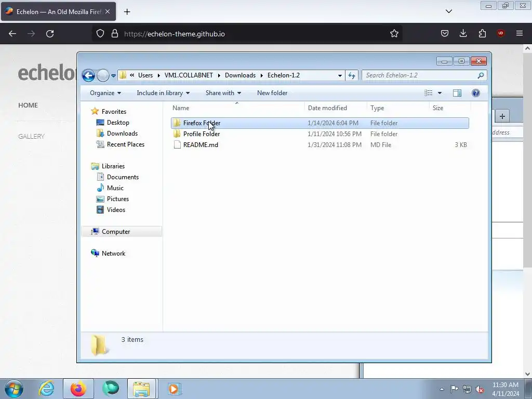
Task: Open the Windows Start menu
Action: 14,389
